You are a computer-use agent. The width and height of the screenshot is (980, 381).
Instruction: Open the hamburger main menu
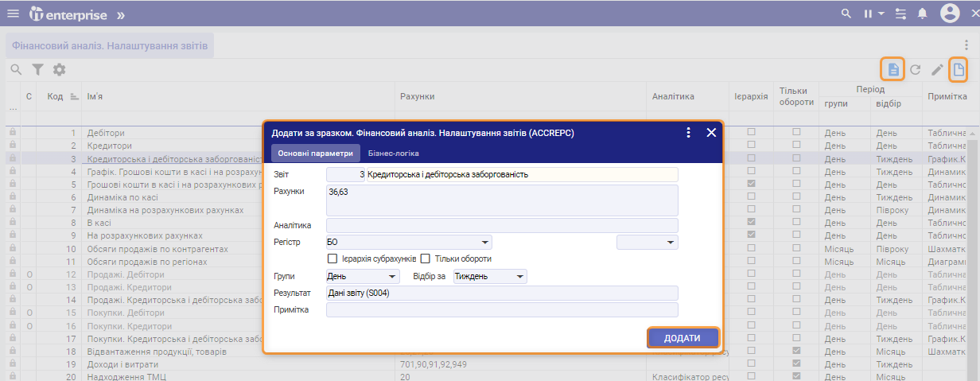click(x=13, y=14)
